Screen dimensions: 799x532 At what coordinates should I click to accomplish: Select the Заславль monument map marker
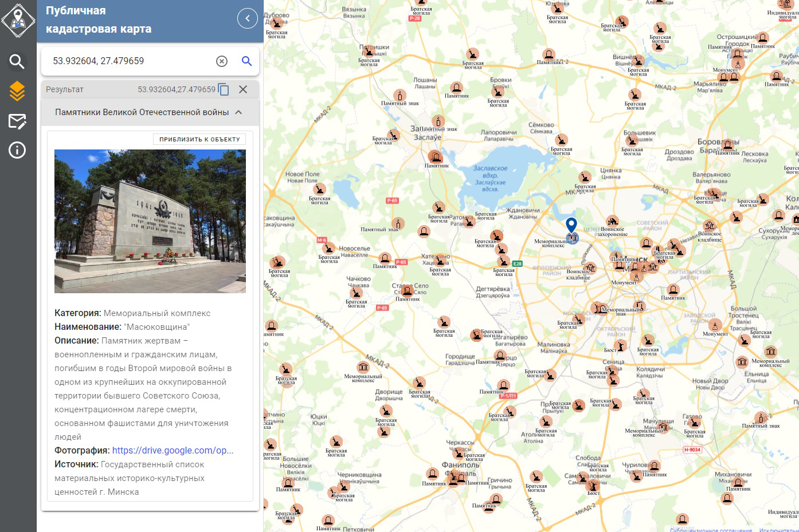pos(436,156)
